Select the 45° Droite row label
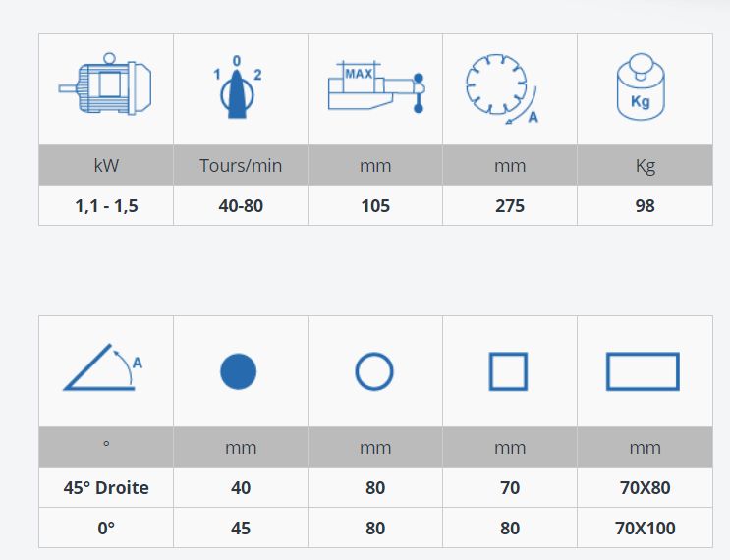The height and width of the screenshot is (560, 730). click(x=106, y=487)
